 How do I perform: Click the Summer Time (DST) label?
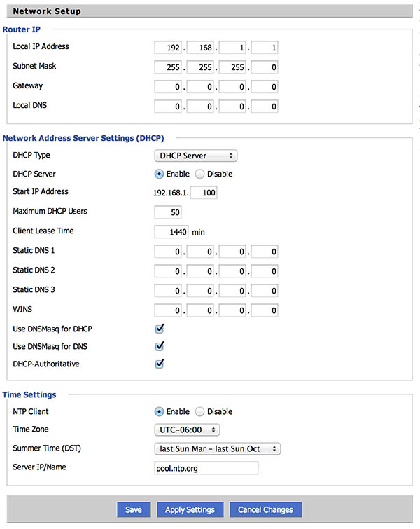47,448
